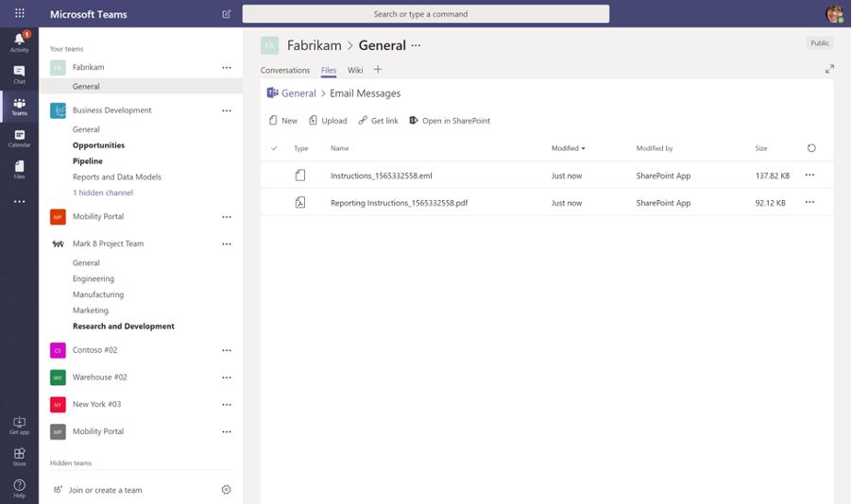Viewport: 852px width, 504px height.
Task: Open more options for orange Mobility Portal
Action: [x=227, y=217]
